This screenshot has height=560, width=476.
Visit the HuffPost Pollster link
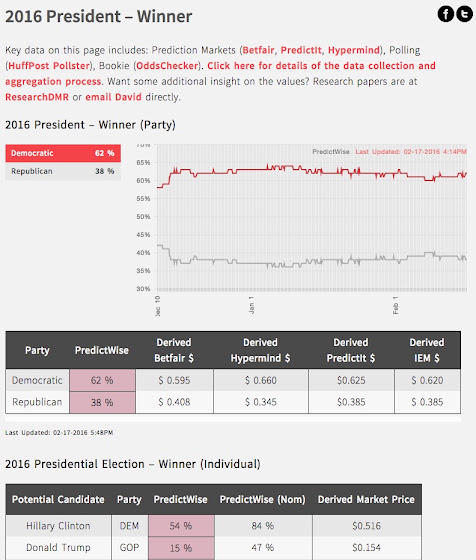[x=49, y=66]
